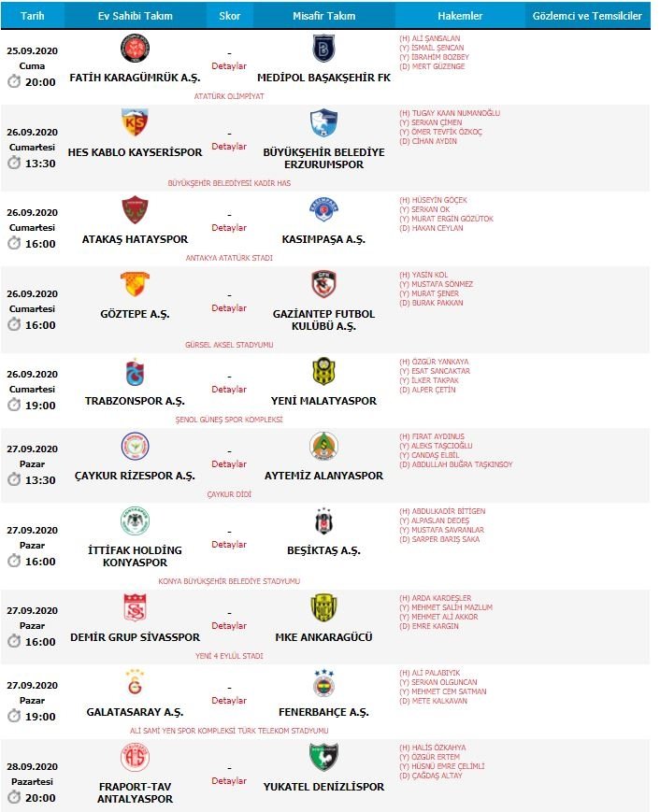Open Detaylar for Galatasaray vs Fenerbahçe

229,701
